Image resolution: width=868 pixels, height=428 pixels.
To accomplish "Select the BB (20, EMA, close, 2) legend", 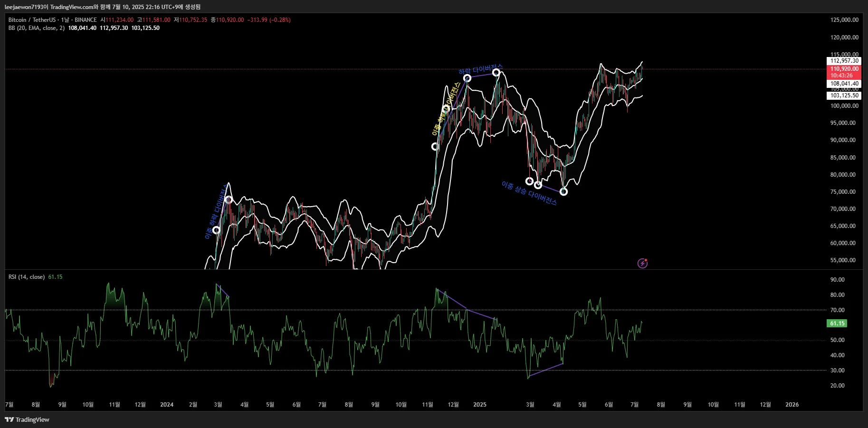I will click(36, 28).
